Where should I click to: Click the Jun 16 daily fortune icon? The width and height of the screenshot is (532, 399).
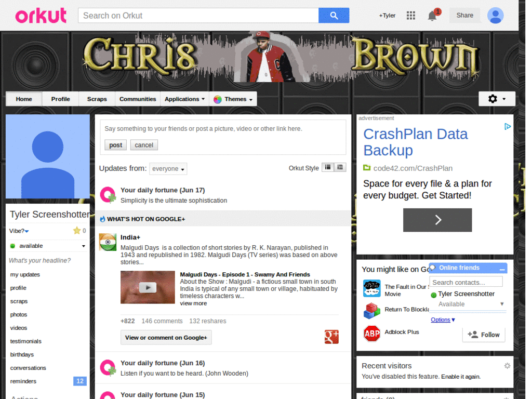pos(108,368)
